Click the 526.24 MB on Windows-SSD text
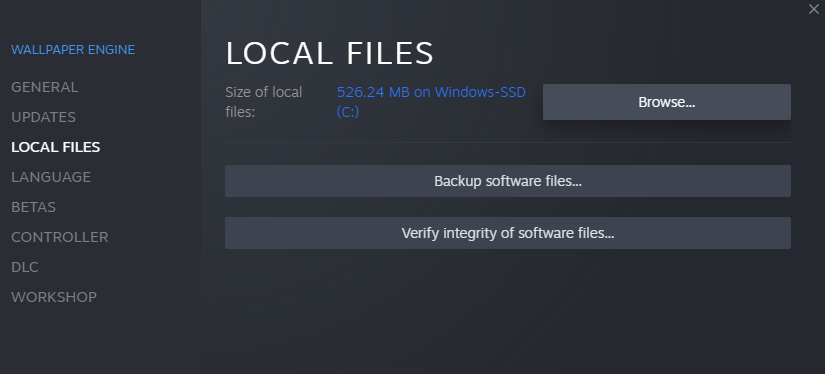The height and width of the screenshot is (374, 825). (x=431, y=102)
